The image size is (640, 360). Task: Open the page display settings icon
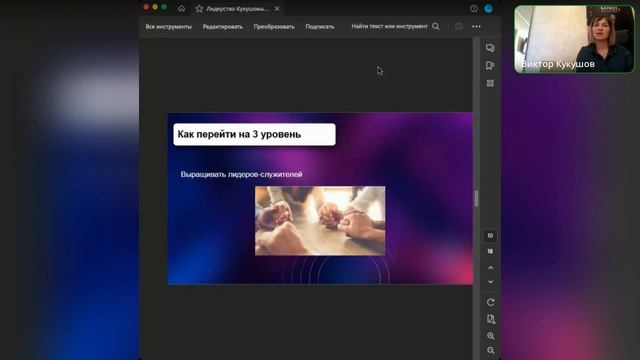click(x=491, y=319)
